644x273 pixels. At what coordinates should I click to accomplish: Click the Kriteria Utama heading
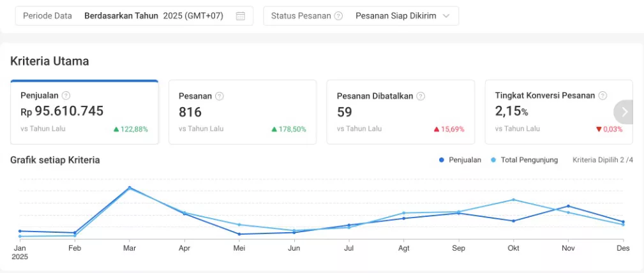coord(50,61)
